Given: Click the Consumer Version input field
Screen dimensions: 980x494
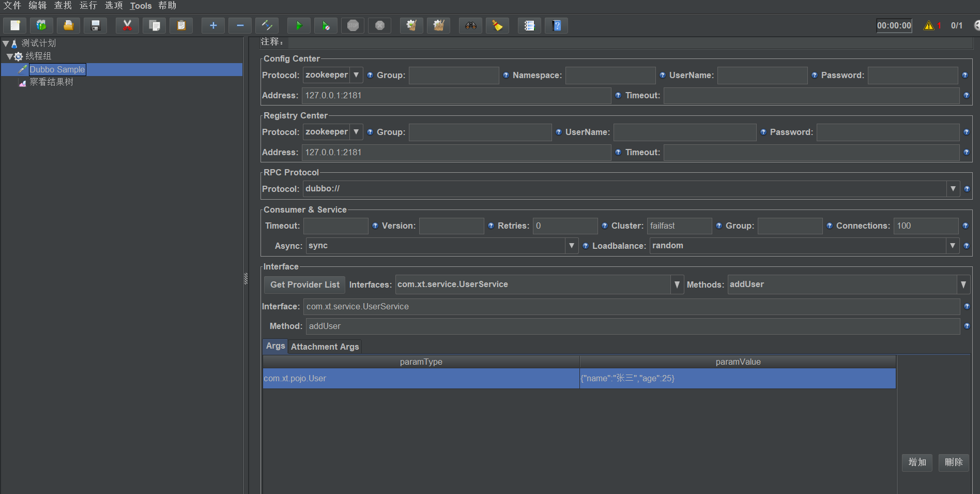Looking at the screenshot, I should coord(451,226).
